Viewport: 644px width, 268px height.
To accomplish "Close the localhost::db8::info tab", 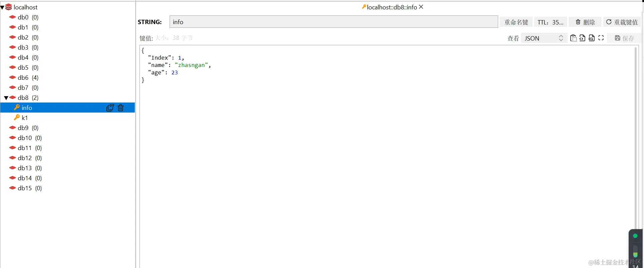I will click(x=421, y=7).
